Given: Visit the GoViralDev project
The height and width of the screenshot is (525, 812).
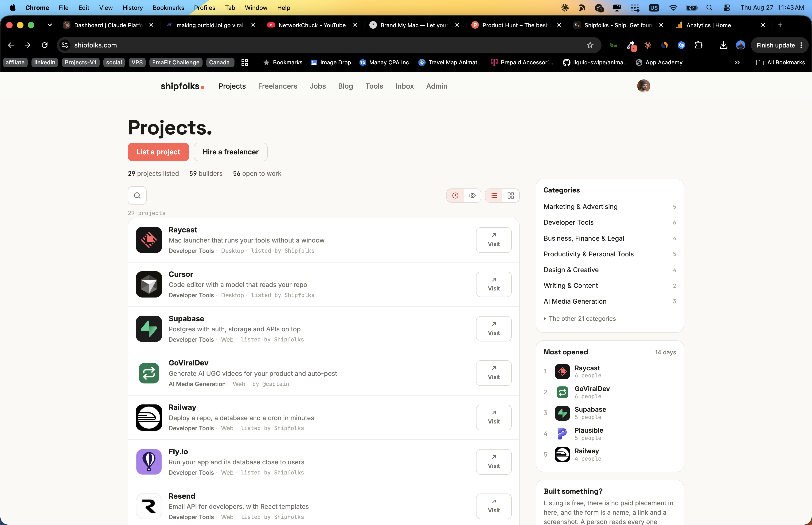Looking at the screenshot, I should point(493,373).
